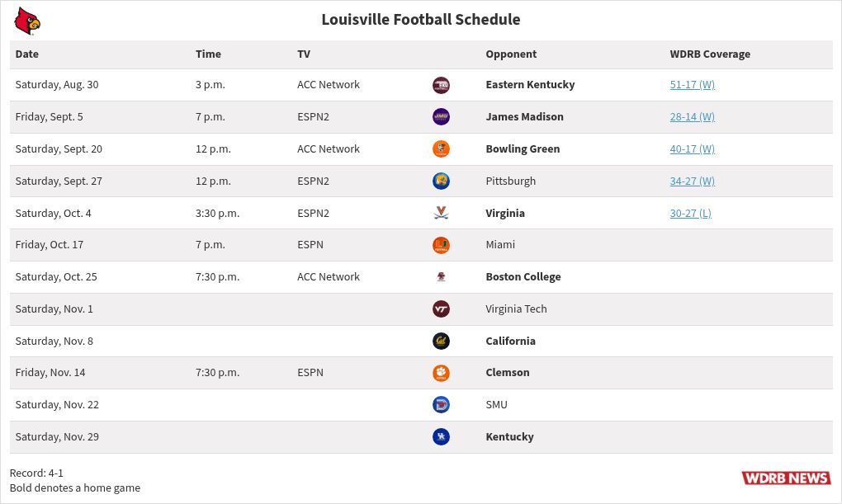842x504 pixels.
Task: Click the Opponent column header
Action: click(x=511, y=54)
